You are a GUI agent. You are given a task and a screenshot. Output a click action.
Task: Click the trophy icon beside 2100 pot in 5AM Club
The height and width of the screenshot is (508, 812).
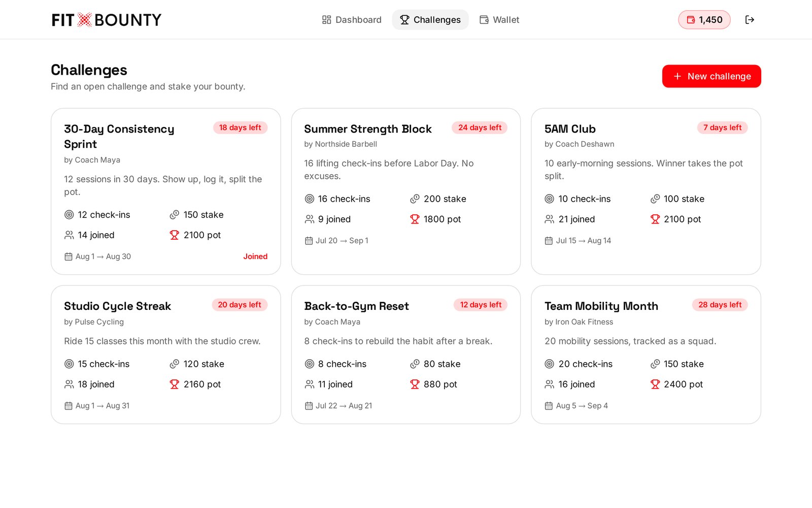(655, 219)
